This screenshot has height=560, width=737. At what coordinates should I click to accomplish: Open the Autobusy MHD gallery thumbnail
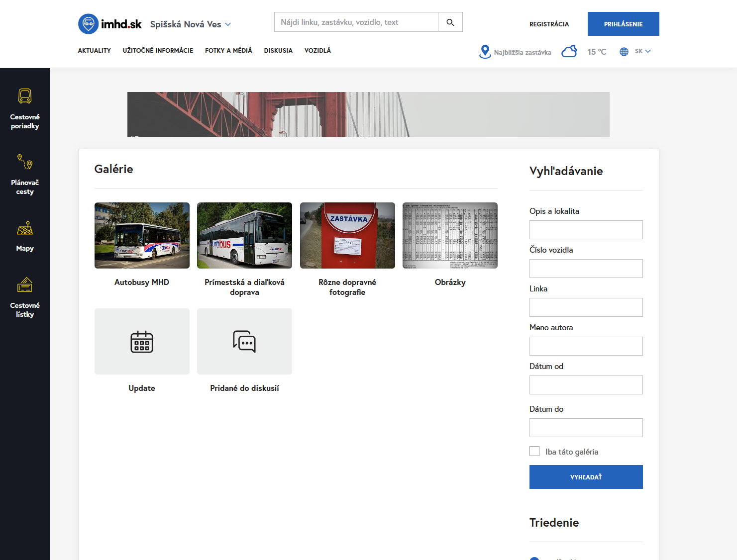142,235
